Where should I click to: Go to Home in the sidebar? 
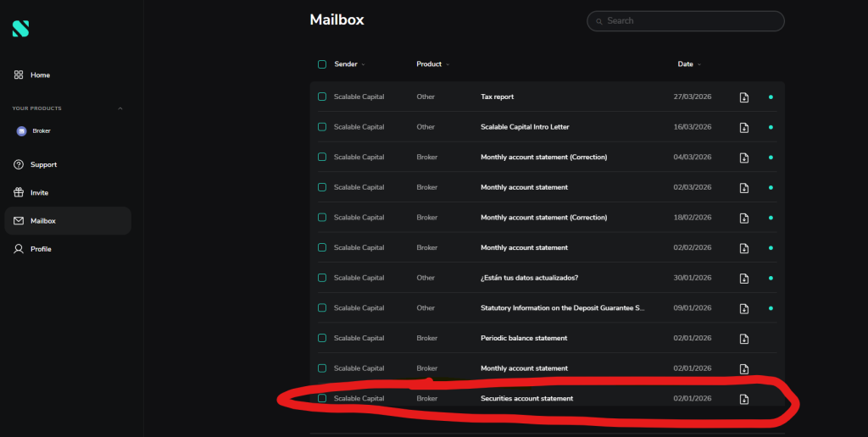[40, 75]
